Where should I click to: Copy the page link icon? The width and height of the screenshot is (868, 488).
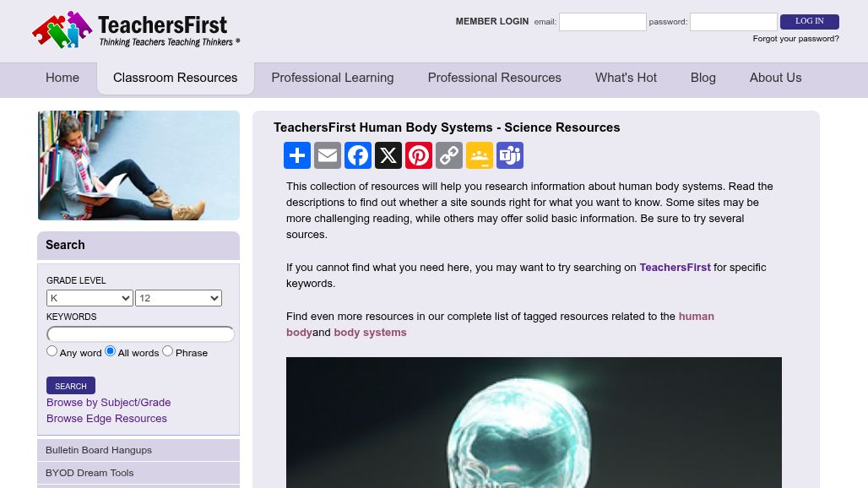point(449,155)
